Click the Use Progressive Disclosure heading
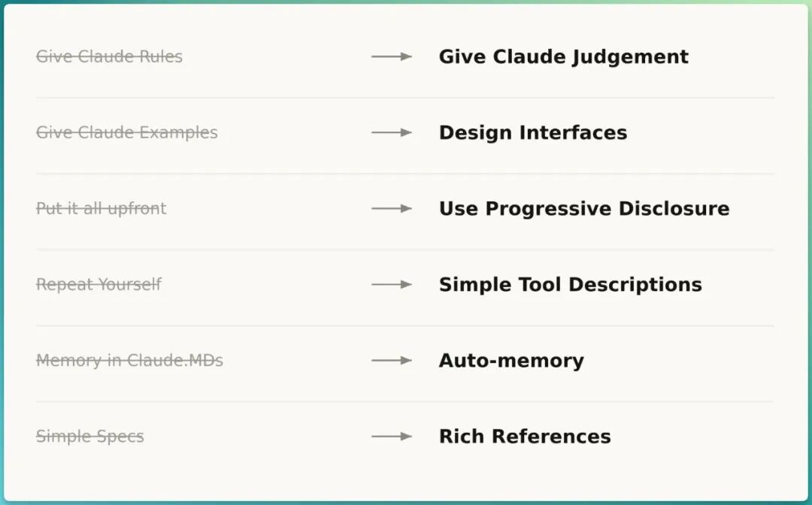This screenshot has width=812, height=505. (584, 208)
